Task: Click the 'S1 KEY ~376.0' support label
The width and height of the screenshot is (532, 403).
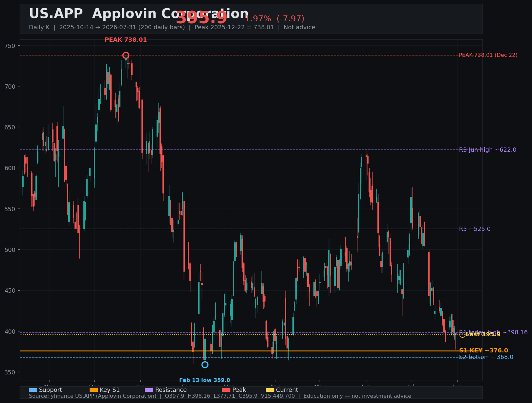Action: click(x=483, y=351)
